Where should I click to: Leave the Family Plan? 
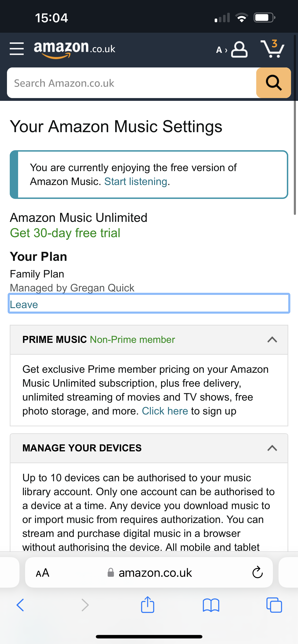(x=24, y=305)
